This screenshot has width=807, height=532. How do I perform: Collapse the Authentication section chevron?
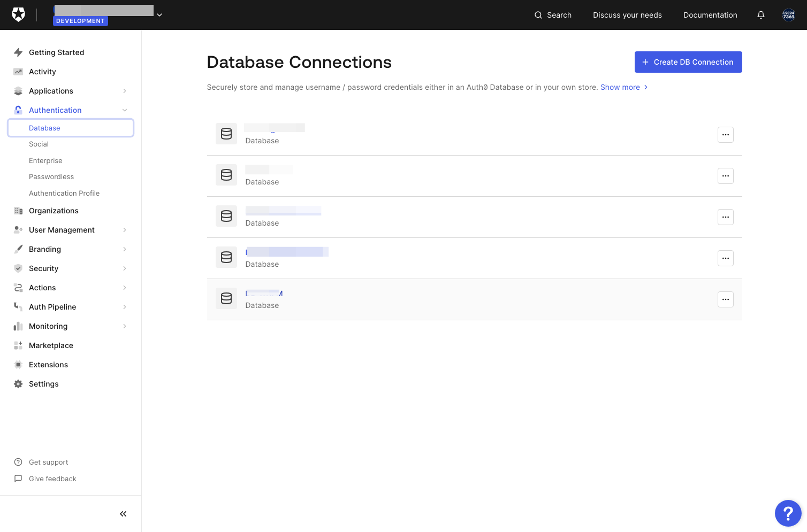(125, 110)
